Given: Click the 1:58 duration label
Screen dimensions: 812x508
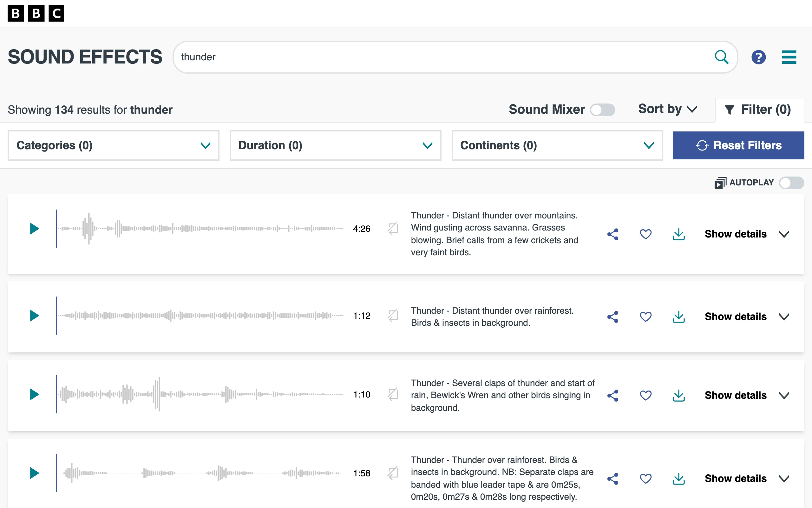Looking at the screenshot, I should coord(362,473).
